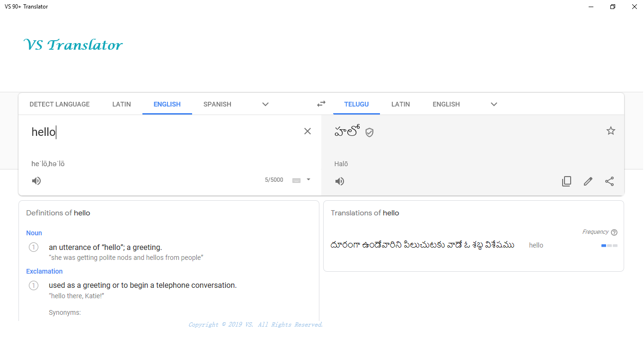Choose Latin as target language
This screenshot has width=644, height=338.
(x=400, y=104)
